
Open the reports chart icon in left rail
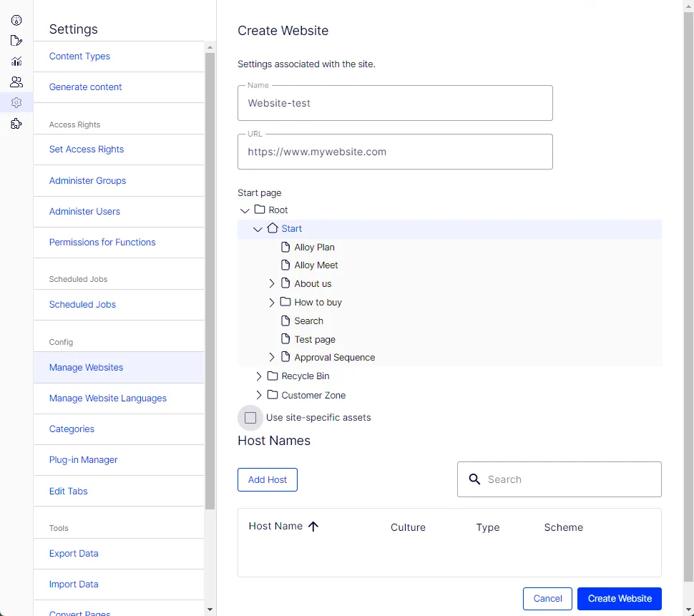coord(16,62)
